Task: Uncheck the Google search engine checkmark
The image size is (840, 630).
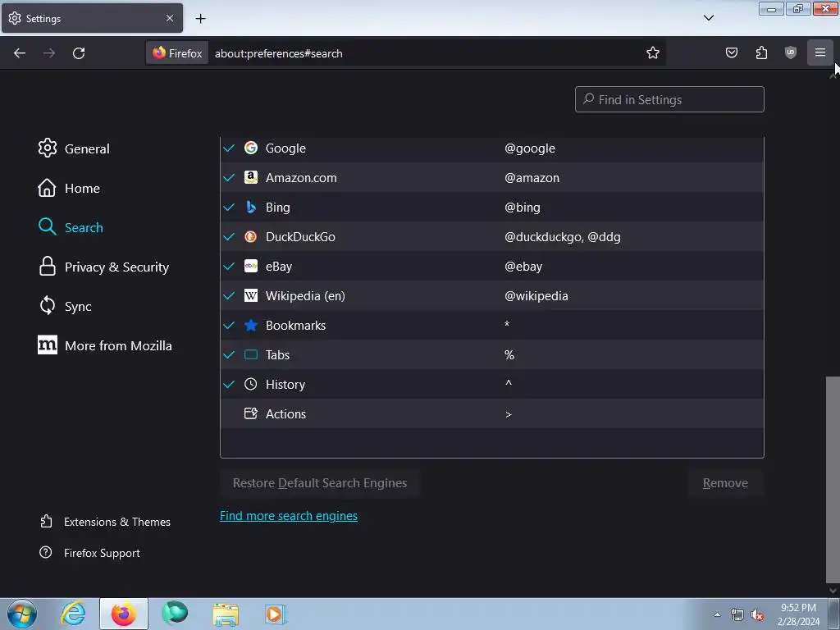Action: (x=230, y=148)
